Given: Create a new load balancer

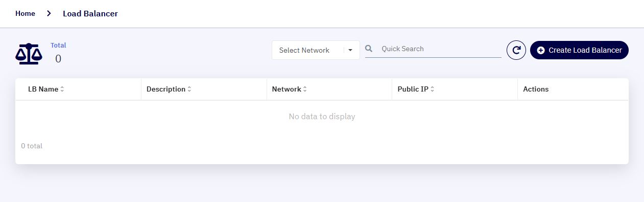Looking at the screenshot, I should pyautogui.click(x=579, y=50).
